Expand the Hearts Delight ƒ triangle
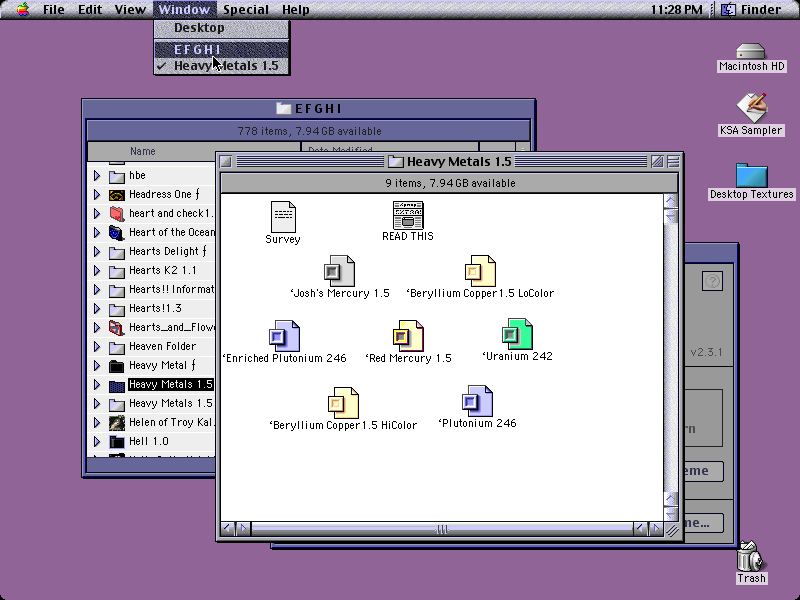Viewport: 800px width, 600px height. pyautogui.click(x=97, y=252)
